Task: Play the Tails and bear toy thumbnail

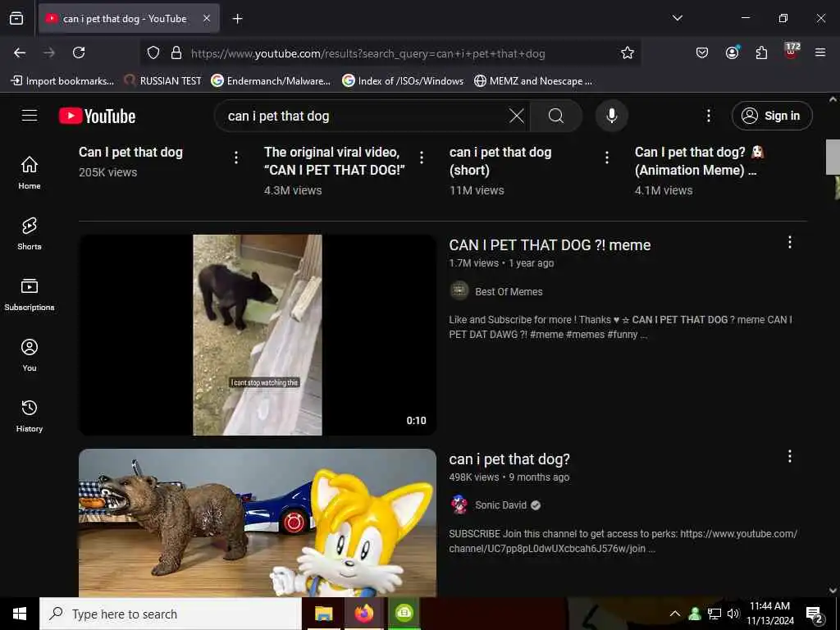Action: [258, 523]
